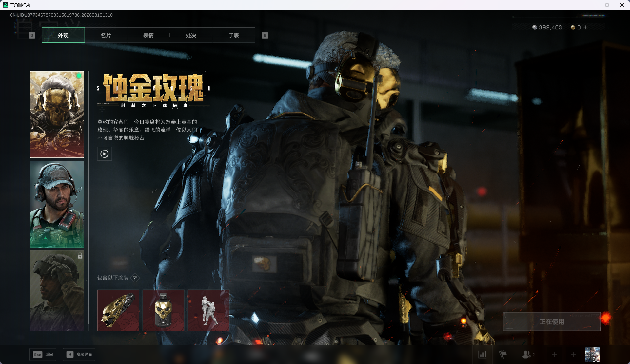Click the 尊敬的宾客们 skin description text
Viewport: 630px width, 364px height.
click(x=147, y=130)
